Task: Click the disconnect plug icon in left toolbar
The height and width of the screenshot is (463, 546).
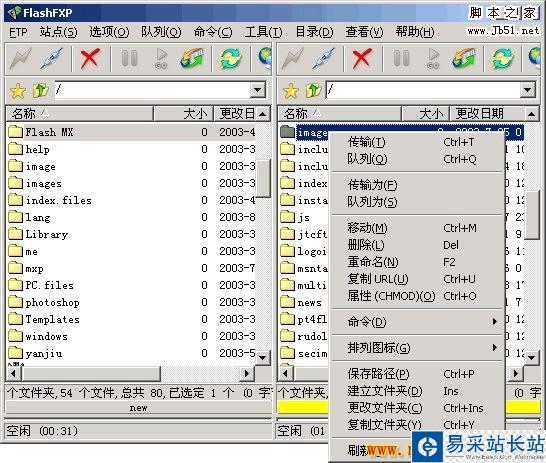Action: [51, 58]
